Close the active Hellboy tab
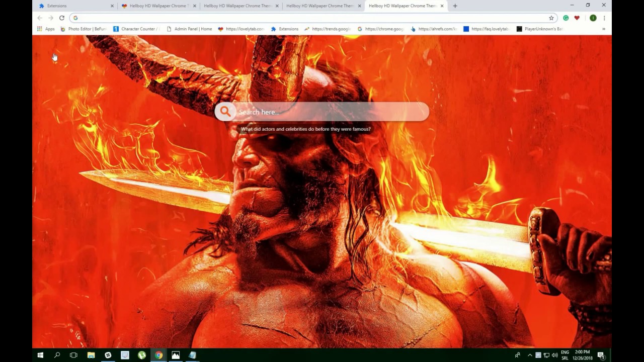644x362 pixels. (442, 6)
